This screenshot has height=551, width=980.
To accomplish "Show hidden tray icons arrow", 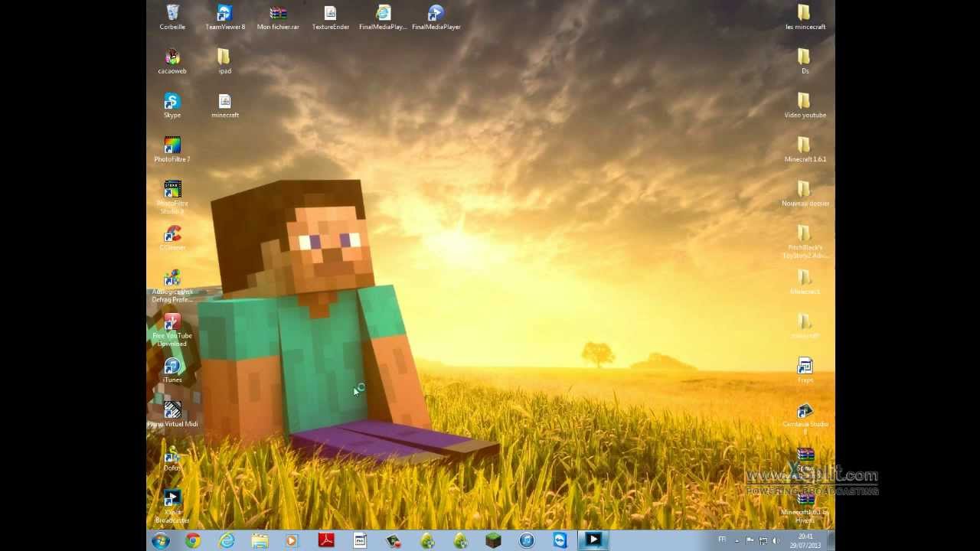I will [737, 540].
